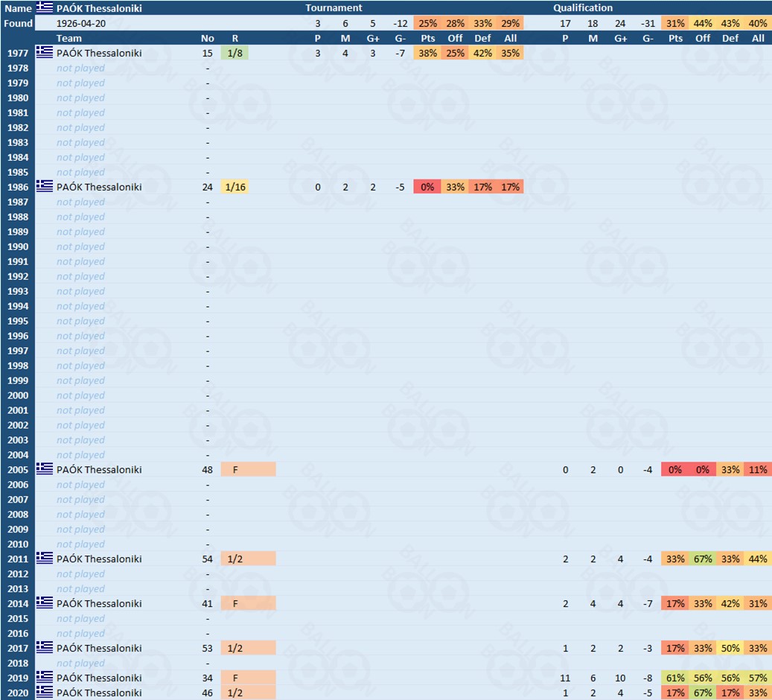Click the 61% Pts cell in the 2019 row
The width and height of the screenshot is (772, 700).
(674, 678)
